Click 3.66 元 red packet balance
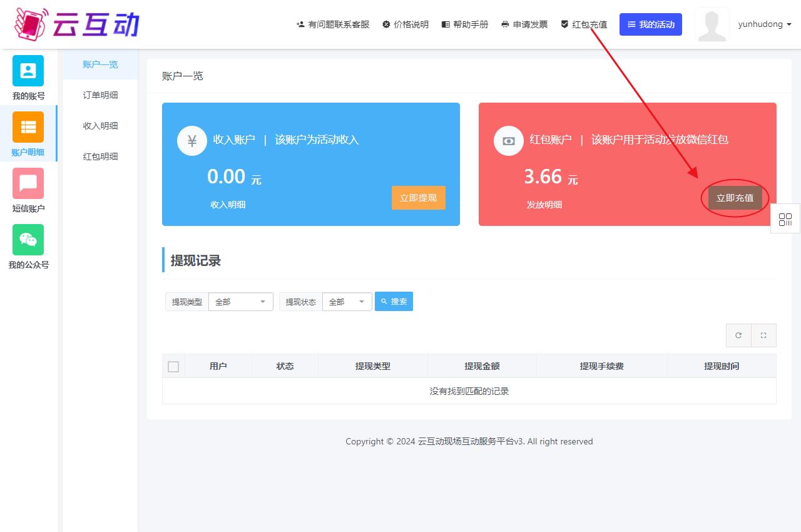Image resolution: width=801 pixels, height=532 pixels. pyautogui.click(x=551, y=177)
